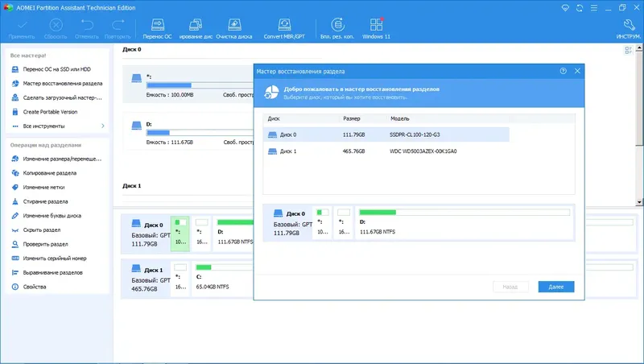Select the 16MB partition block in wizard map

coord(344,222)
